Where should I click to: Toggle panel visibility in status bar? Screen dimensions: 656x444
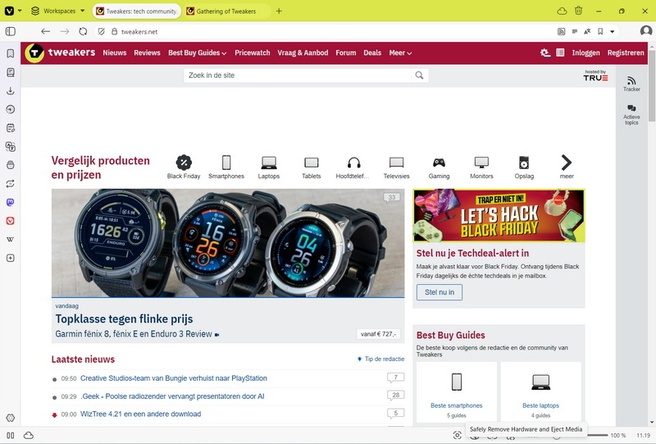tap(10, 435)
